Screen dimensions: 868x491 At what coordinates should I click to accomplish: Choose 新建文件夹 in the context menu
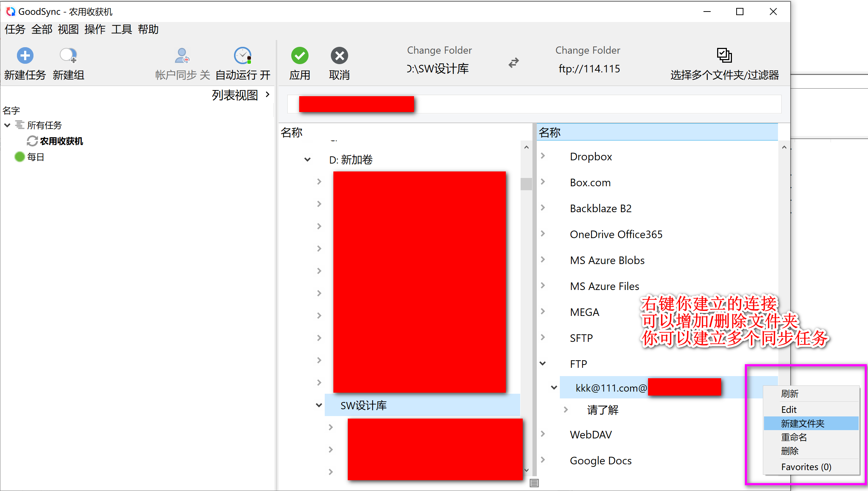tap(811, 423)
